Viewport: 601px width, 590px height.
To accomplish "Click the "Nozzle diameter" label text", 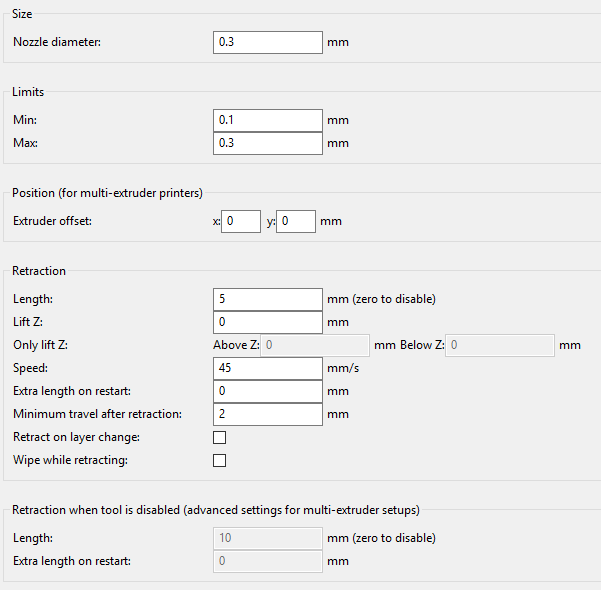I will tap(57, 42).
